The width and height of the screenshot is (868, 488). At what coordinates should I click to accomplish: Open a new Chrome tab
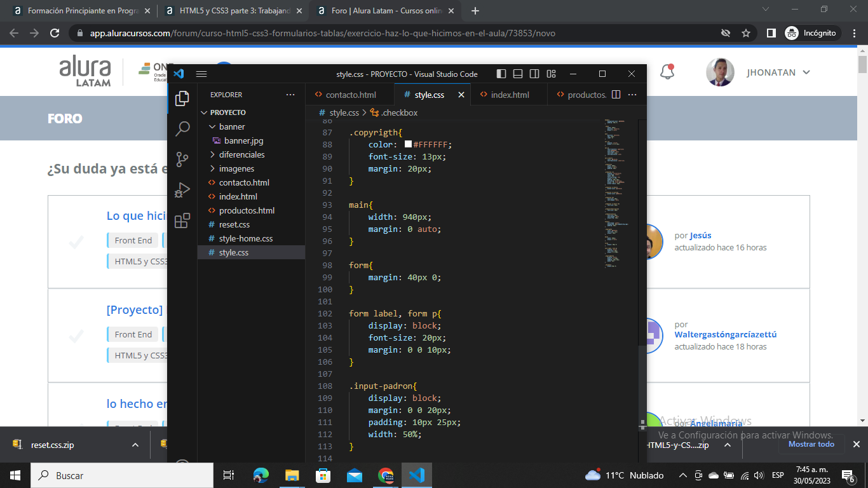[475, 11]
